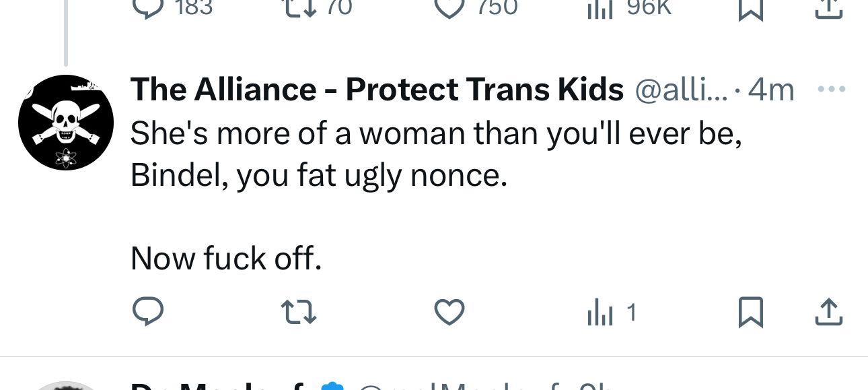Share The Alliance's tweet

point(829,311)
